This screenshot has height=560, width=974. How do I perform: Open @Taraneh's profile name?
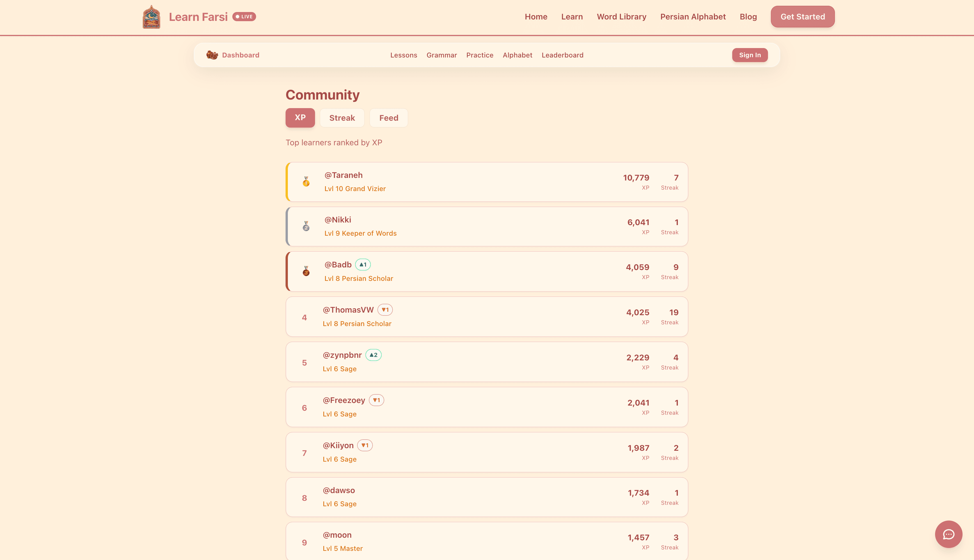point(344,175)
